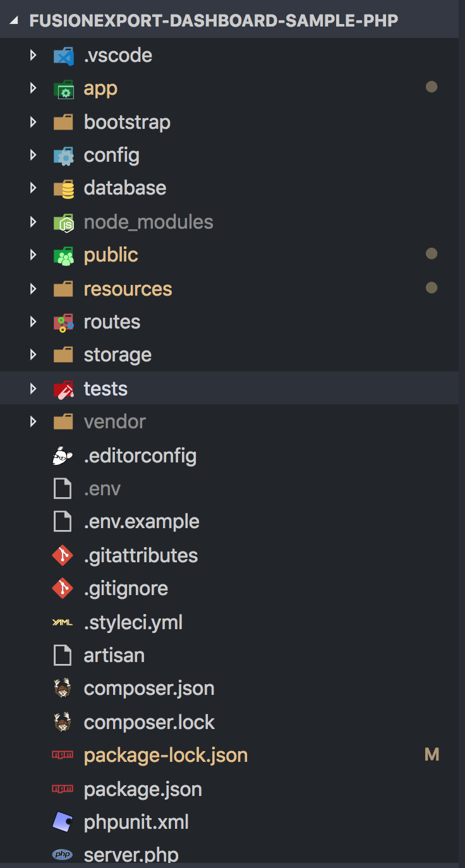The width and height of the screenshot is (465, 868).
Task: Expand the public folder
Action: click(33, 255)
